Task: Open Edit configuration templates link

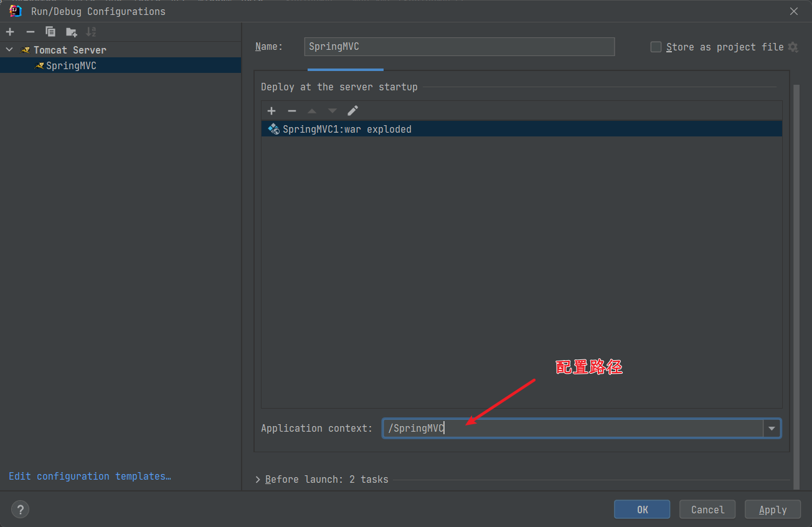Action: (x=90, y=476)
